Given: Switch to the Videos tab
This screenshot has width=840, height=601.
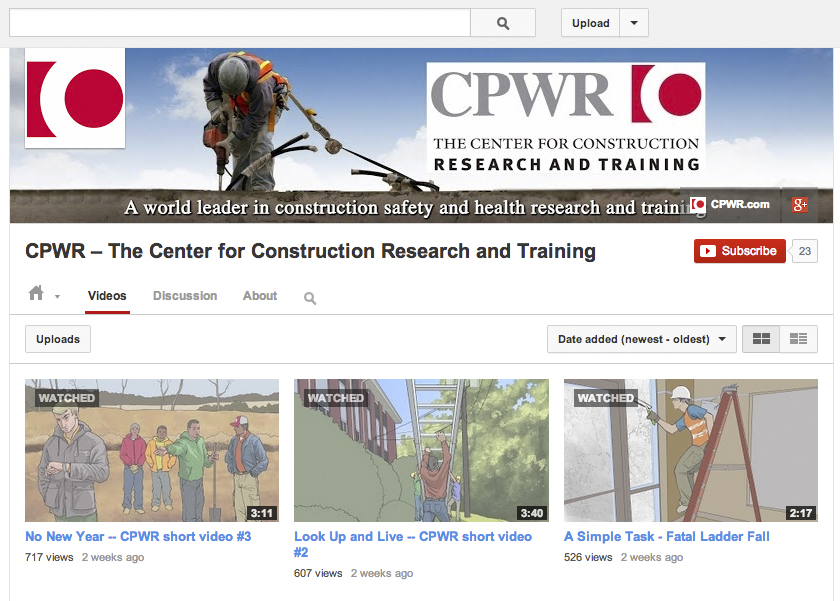Looking at the screenshot, I should [107, 296].
